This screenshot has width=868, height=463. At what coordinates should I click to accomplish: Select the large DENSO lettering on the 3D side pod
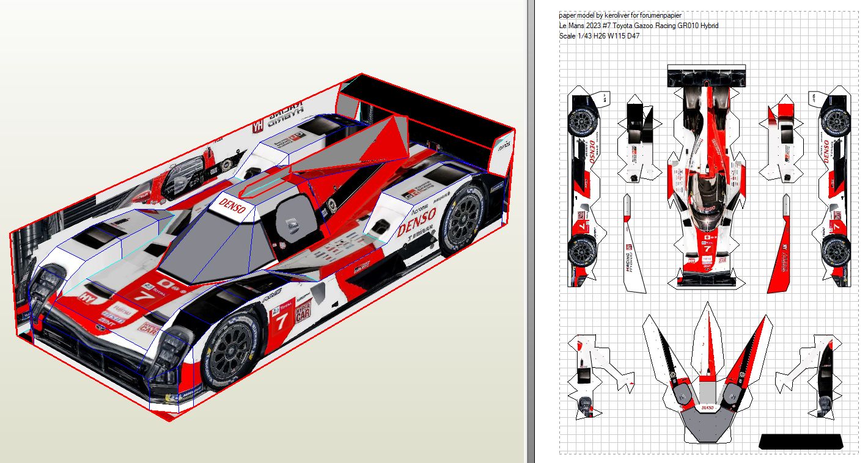416,221
